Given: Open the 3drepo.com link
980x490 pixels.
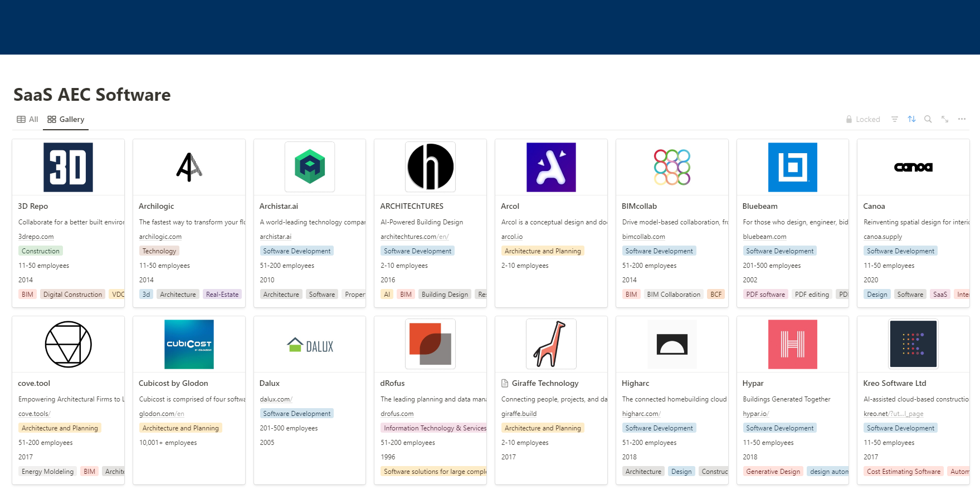Looking at the screenshot, I should [36, 237].
